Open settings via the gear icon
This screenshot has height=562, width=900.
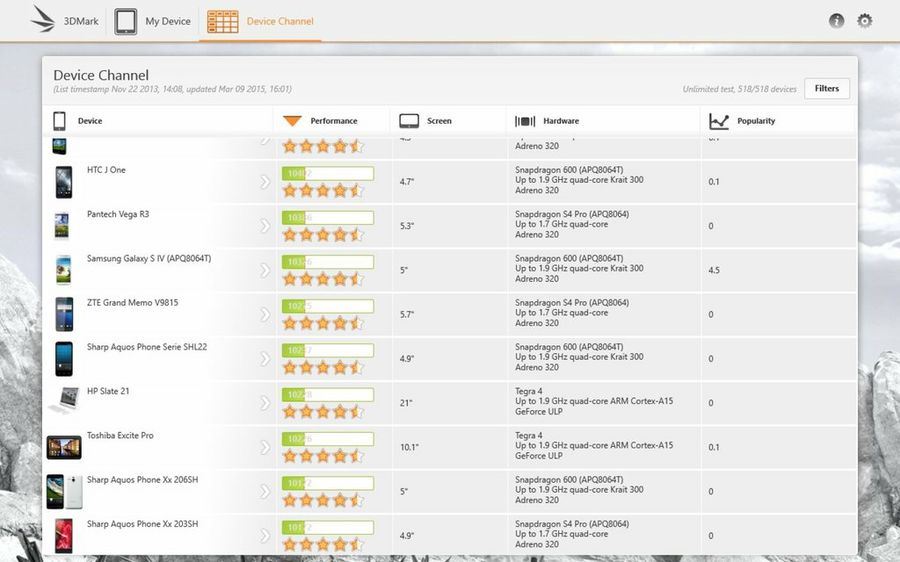pos(865,21)
